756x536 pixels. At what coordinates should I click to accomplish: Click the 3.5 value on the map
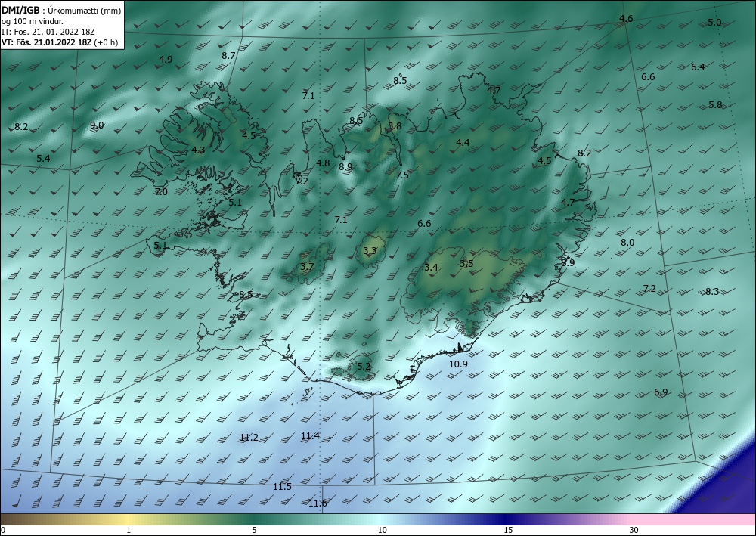point(466,264)
